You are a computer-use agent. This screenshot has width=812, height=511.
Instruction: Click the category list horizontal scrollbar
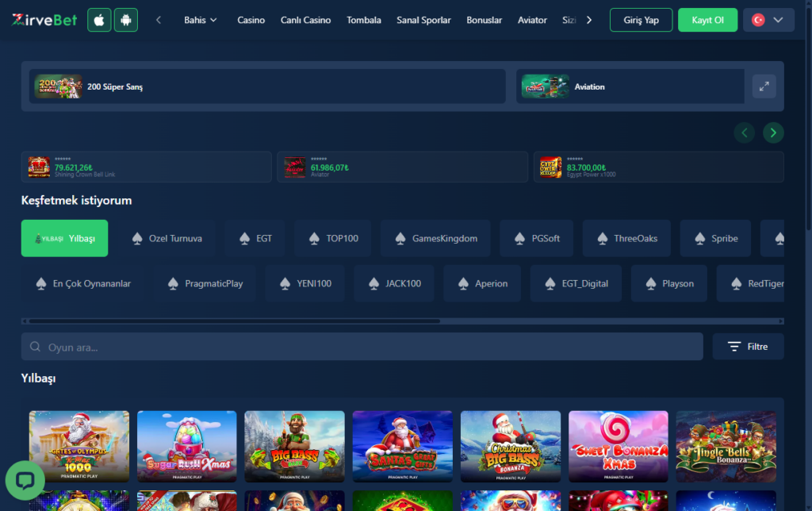[x=235, y=321]
